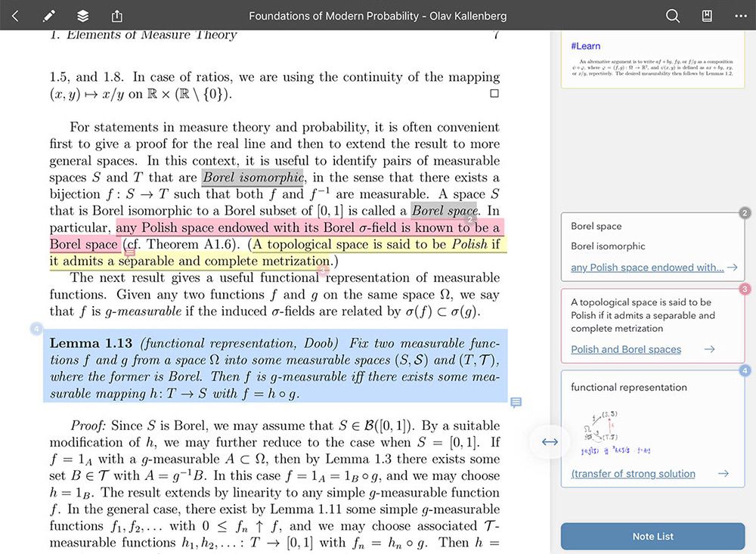756x554 pixels.
Task: Click the orange note icon under Borel space
Action: [130, 252]
